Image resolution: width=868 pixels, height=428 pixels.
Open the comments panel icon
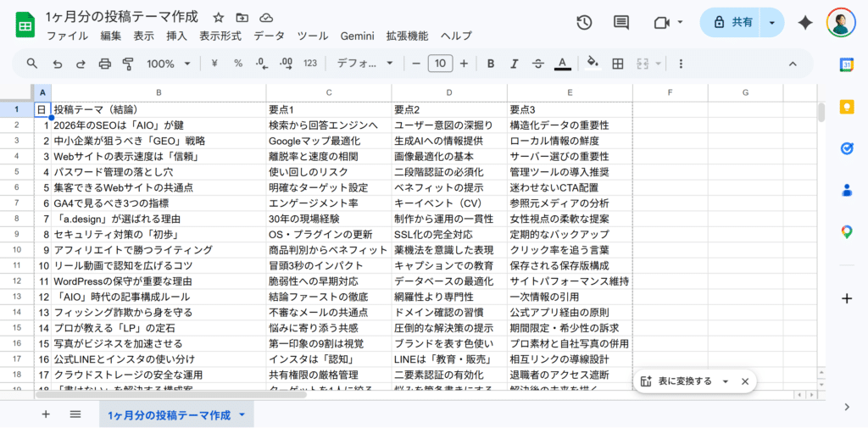(x=621, y=23)
